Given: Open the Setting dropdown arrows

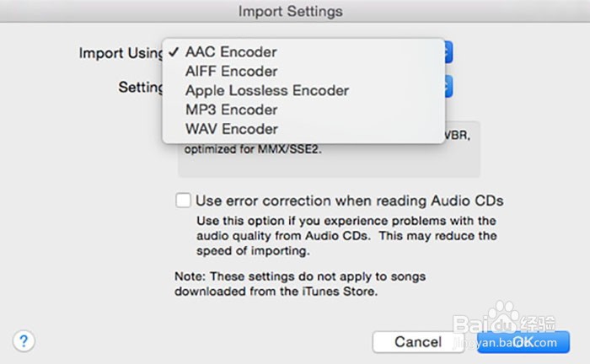Looking at the screenshot, I should point(449,86).
